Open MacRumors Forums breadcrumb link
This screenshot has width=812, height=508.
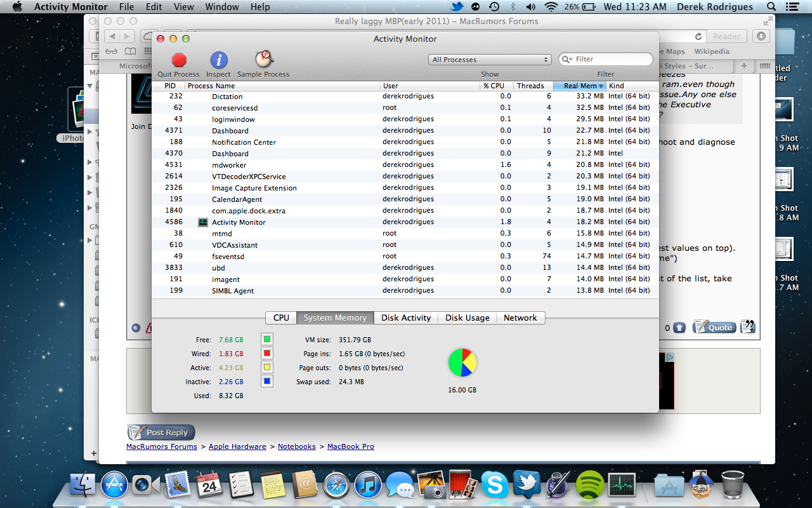point(162,446)
